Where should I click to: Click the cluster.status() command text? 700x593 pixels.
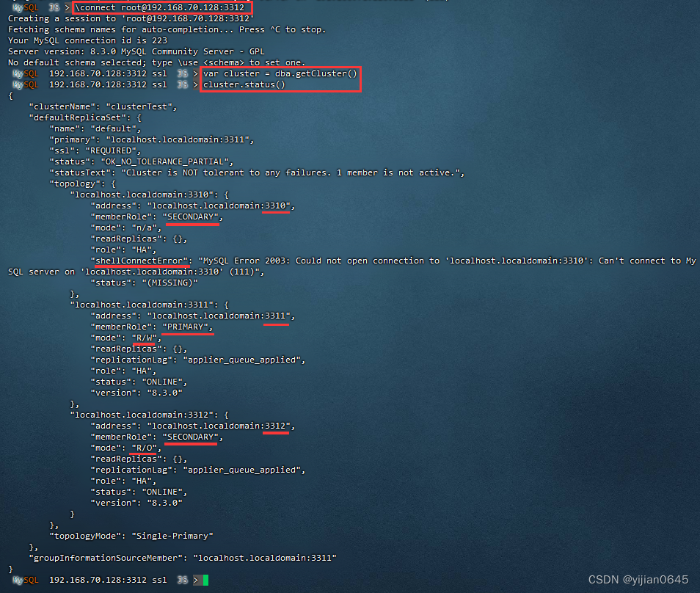tap(244, 85)
